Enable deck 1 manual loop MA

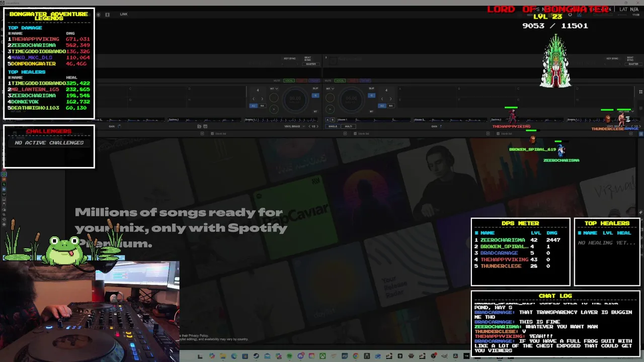262,106
